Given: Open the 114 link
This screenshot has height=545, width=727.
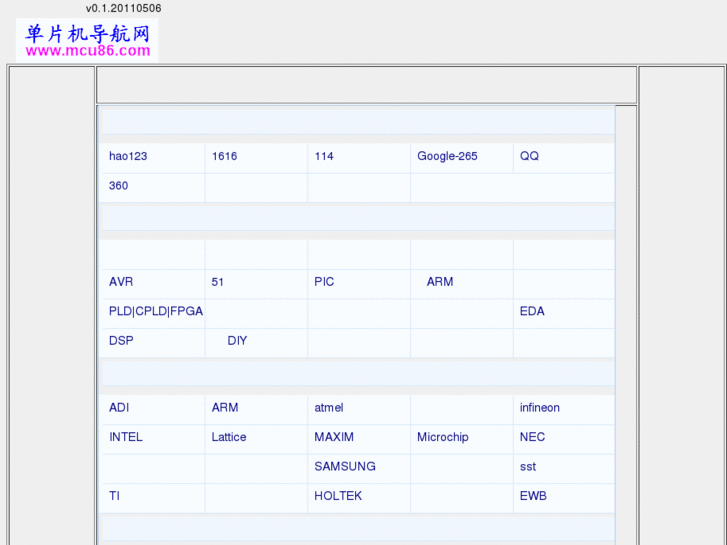Looking at the screenshot, I should 324,156.
